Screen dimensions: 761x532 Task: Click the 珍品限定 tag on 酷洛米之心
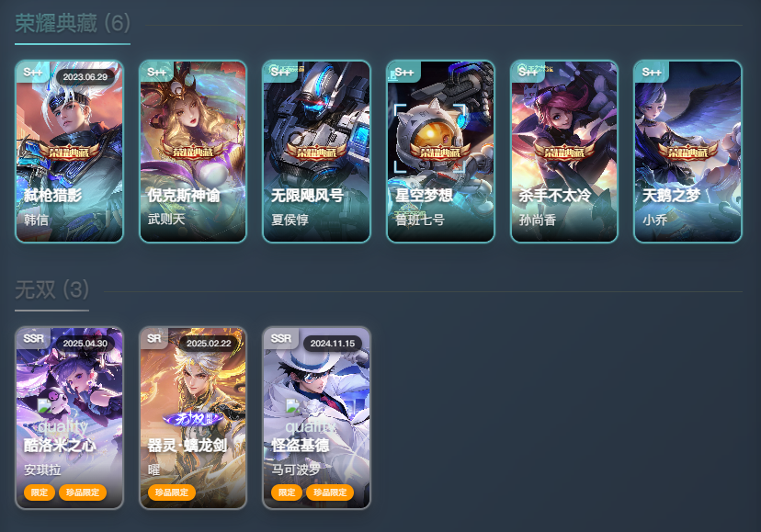[x=83, y=492]
